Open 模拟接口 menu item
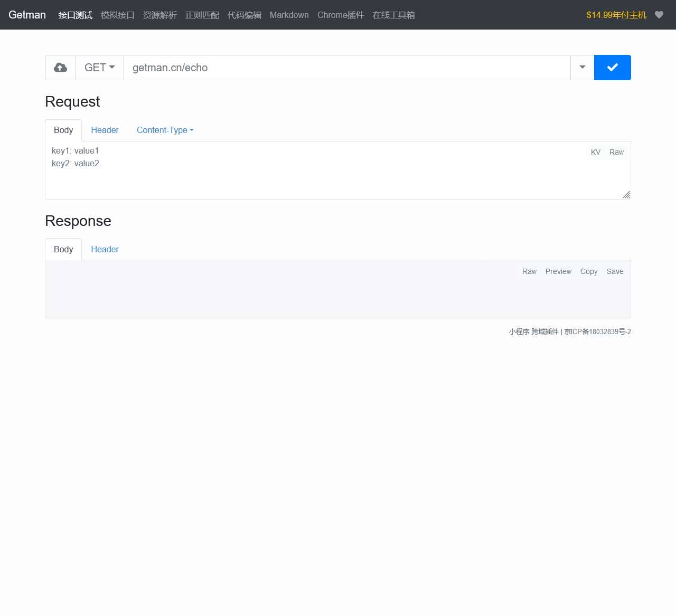 tap(117, 15)
